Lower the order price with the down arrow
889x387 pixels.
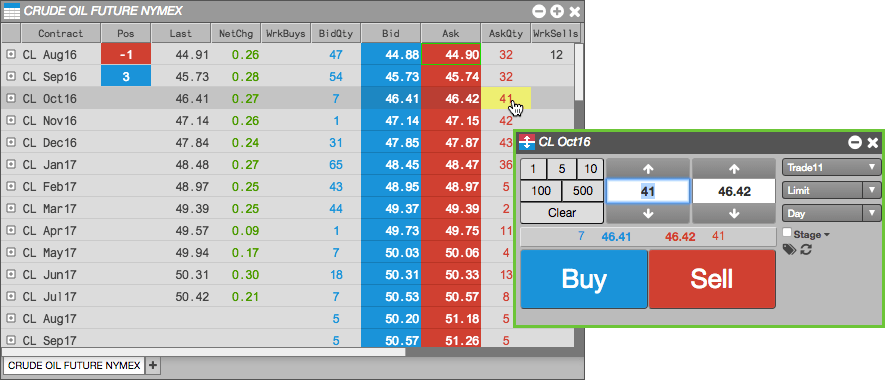734,214
